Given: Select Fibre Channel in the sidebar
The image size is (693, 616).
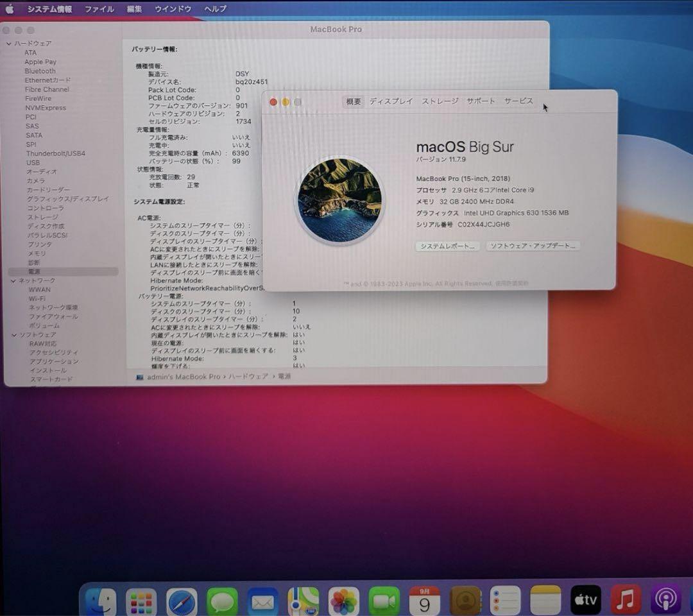Looking at the screenshot, I should point(47,89).
